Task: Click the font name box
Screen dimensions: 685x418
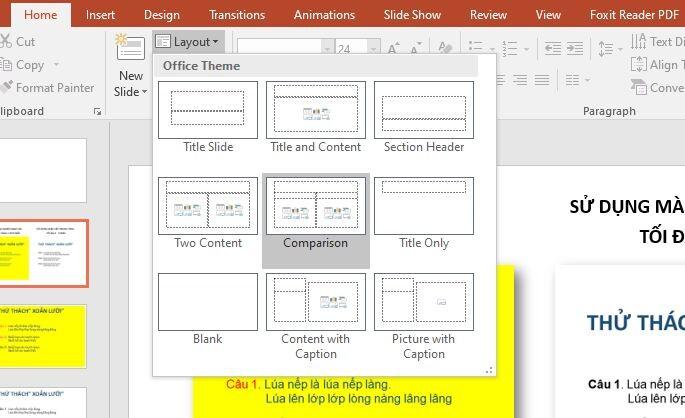Action: tap(280, 48)
